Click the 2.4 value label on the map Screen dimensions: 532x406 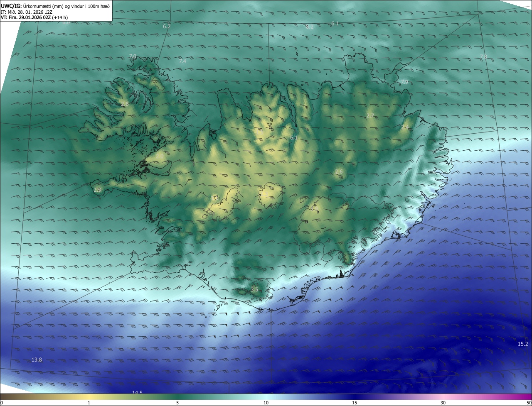(x=405, y=127)
